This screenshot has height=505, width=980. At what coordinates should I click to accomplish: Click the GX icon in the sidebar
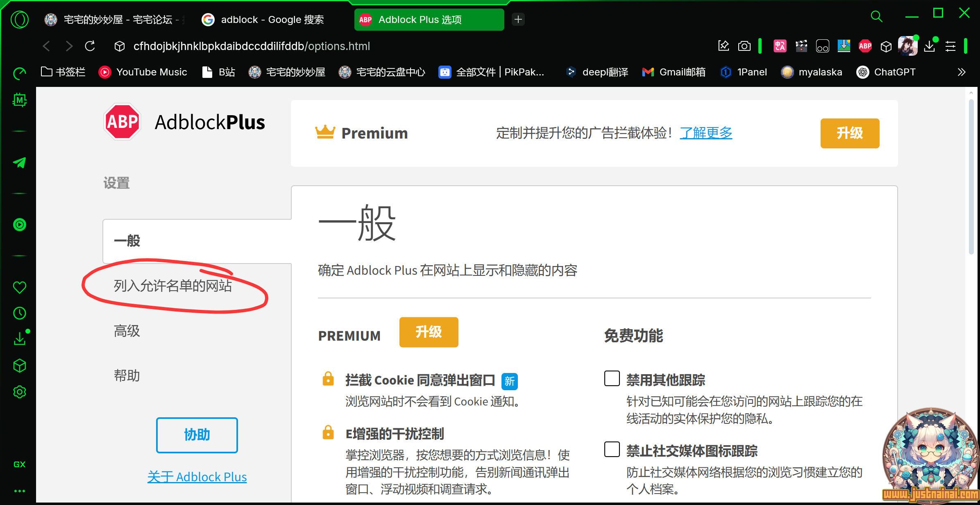coord(20,464)
